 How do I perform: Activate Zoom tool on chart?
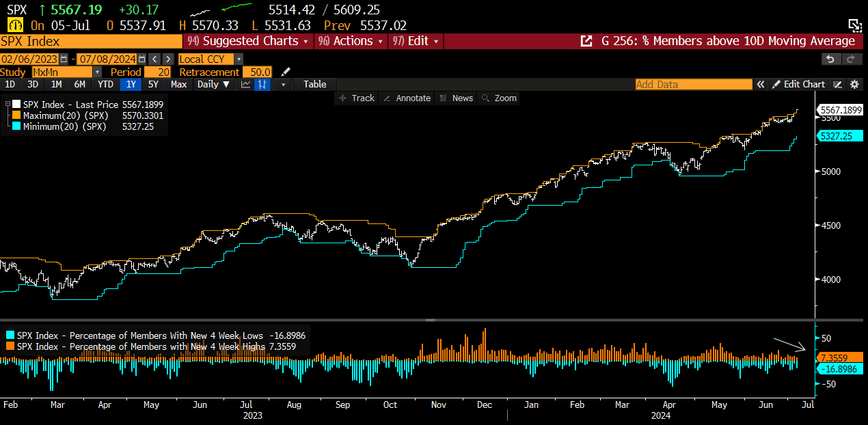(x=499, y=98)
